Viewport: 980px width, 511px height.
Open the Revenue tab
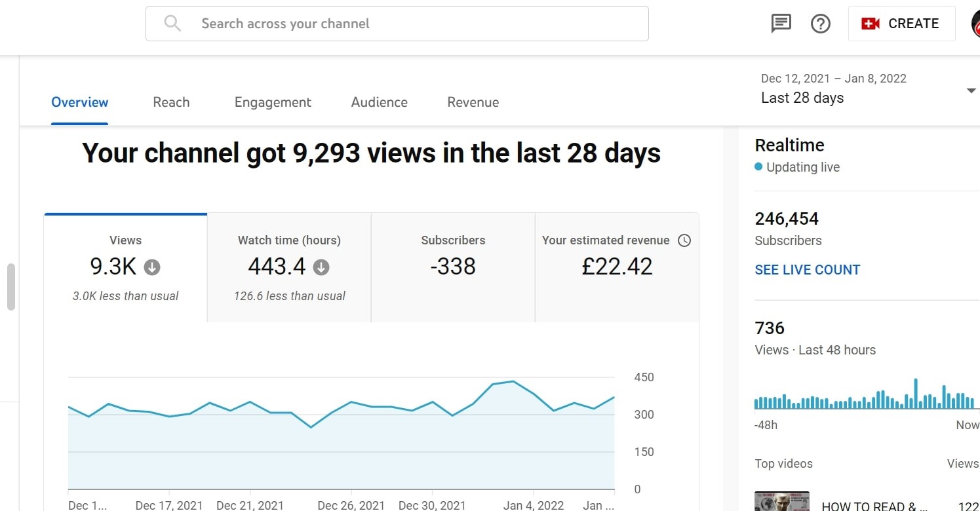click(473, 102)
